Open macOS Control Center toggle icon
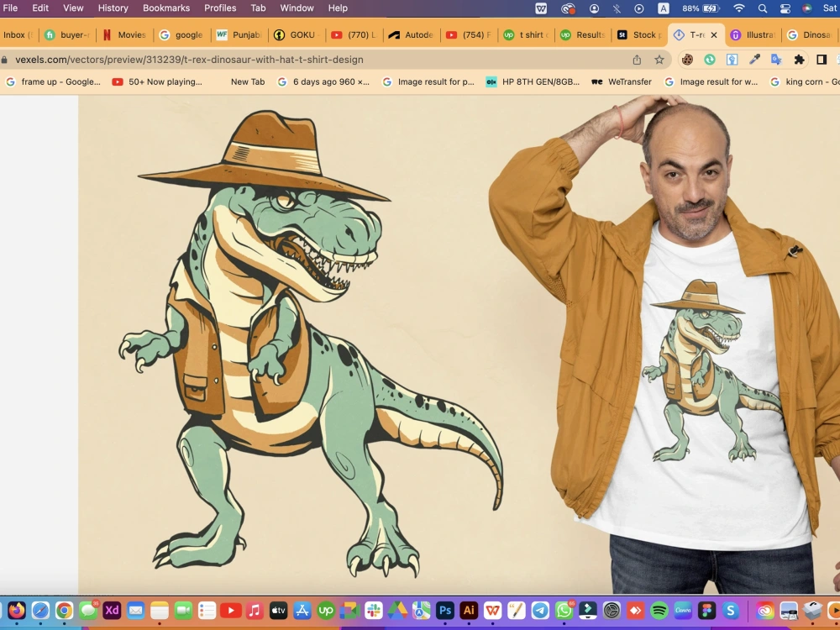Image resolution: width=840 pixels, height=630 pixels. [785, 8]
